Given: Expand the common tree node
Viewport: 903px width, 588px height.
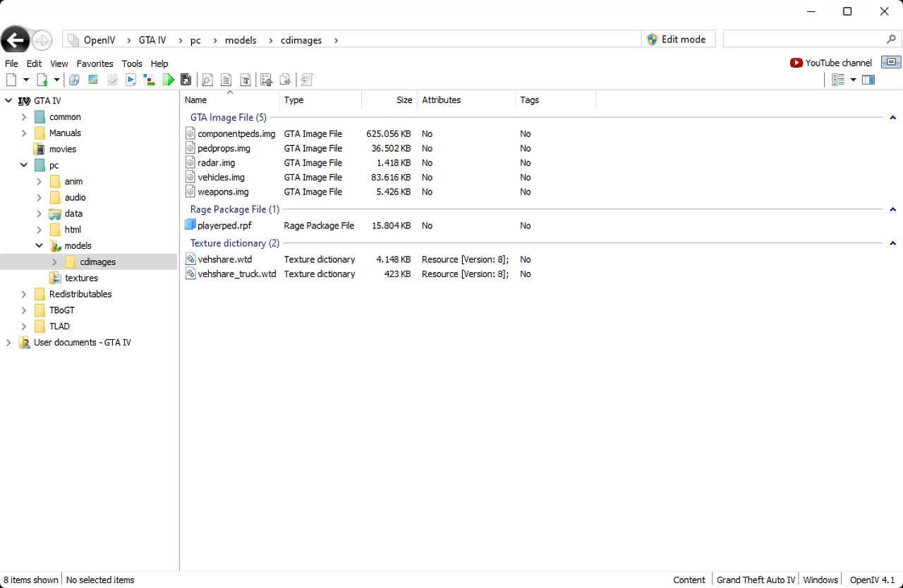Looking at the screenshot, I should [x=24, y=117].
